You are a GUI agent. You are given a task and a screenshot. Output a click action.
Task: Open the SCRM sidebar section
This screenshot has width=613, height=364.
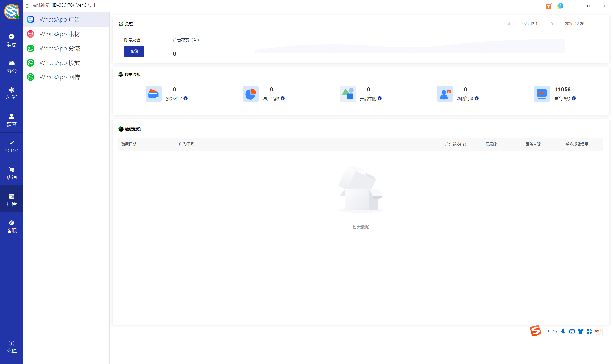click(x=11, y=146)
